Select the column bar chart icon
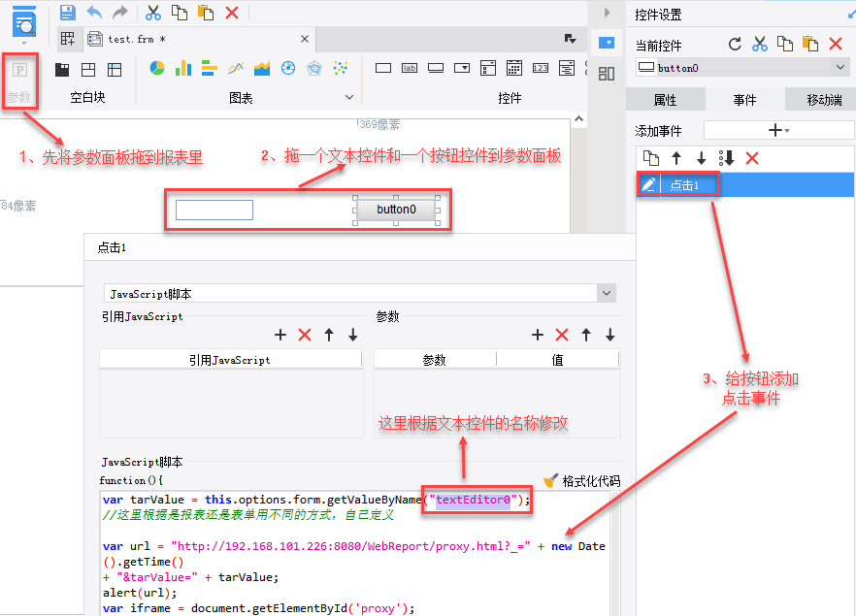This screenshot has width=856, height=616. tap(183, 68)
